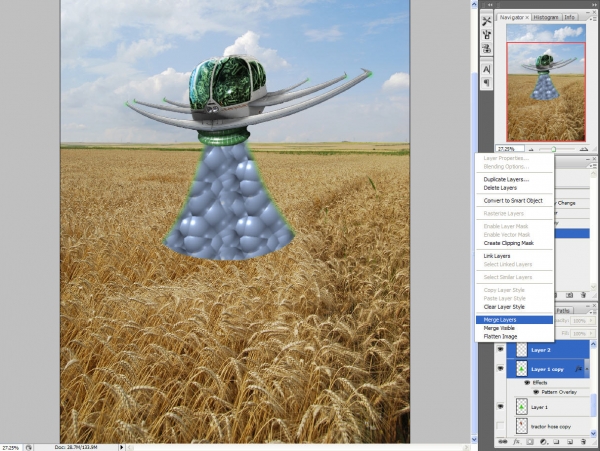Viewport: 600px width, 451px height.
Task: Hide Layer 1 using its eye icon
Action: click(501, 407)
